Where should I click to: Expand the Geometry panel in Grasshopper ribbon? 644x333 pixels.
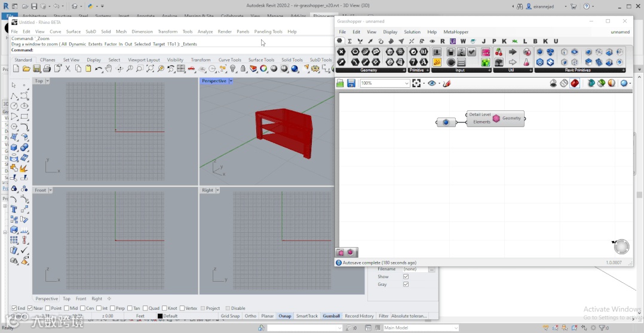pos(405,70)
